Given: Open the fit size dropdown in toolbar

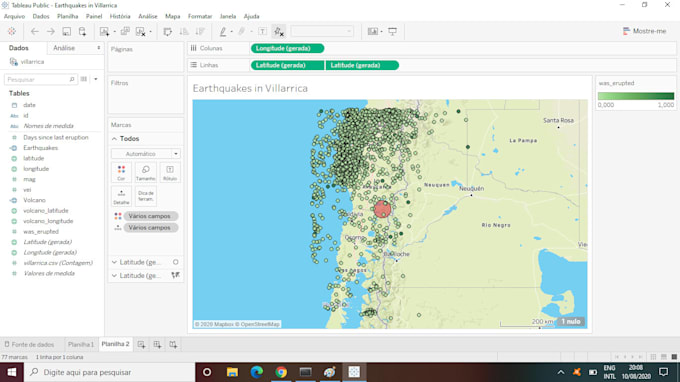Looking at the screenshot, I should click(x=322, y=31).
